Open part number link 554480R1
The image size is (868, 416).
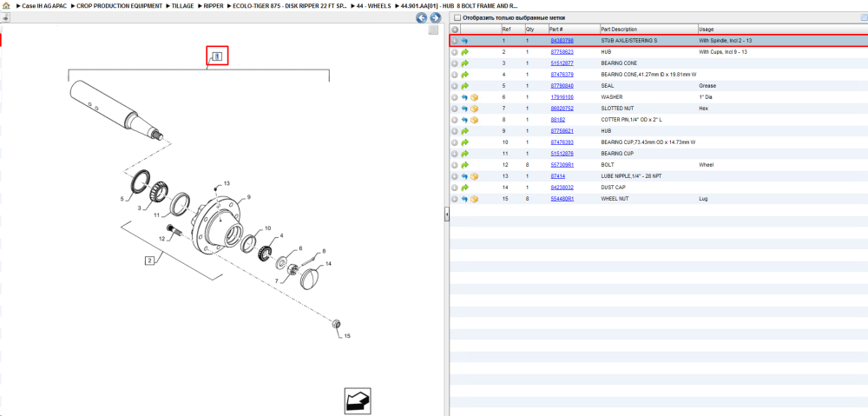pos(562,199)
